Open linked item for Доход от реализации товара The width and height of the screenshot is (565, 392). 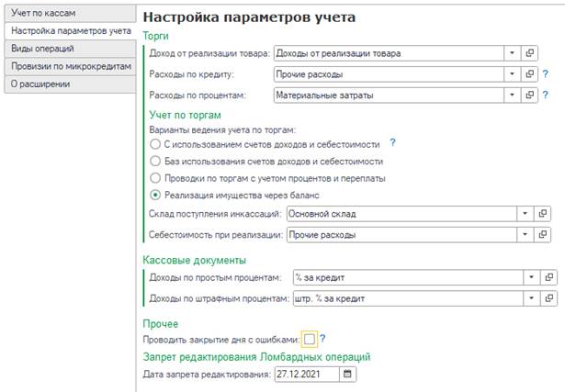[529, 53]
